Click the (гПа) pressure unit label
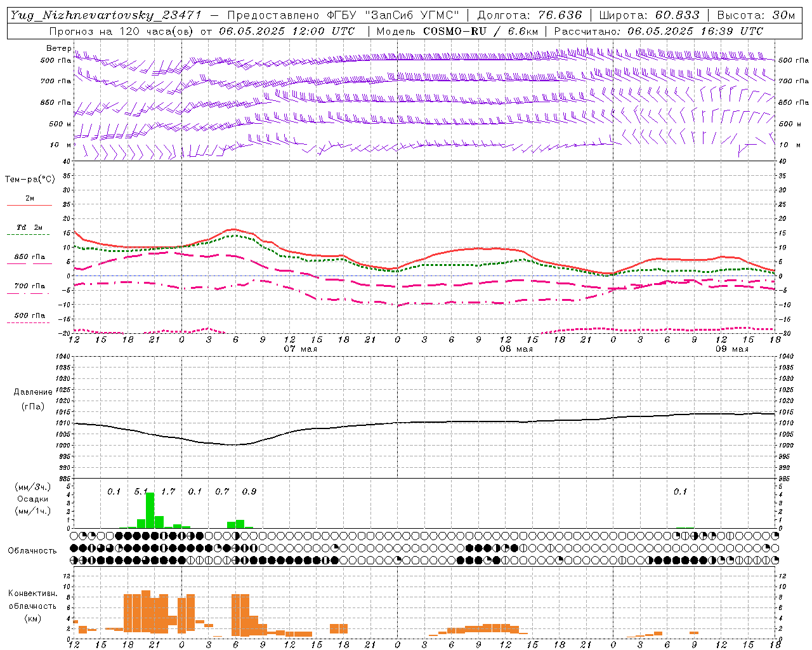 [33, 407]
